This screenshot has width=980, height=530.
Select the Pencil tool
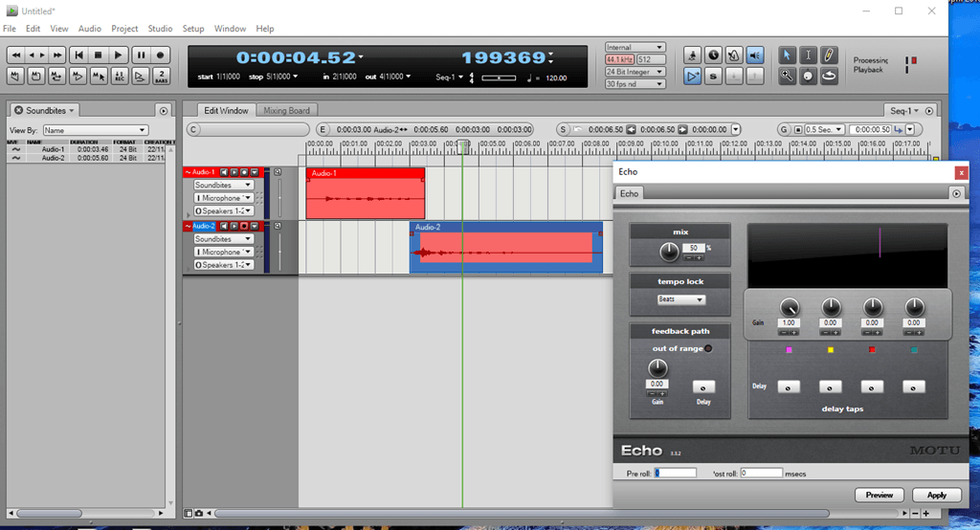(830, 55)
